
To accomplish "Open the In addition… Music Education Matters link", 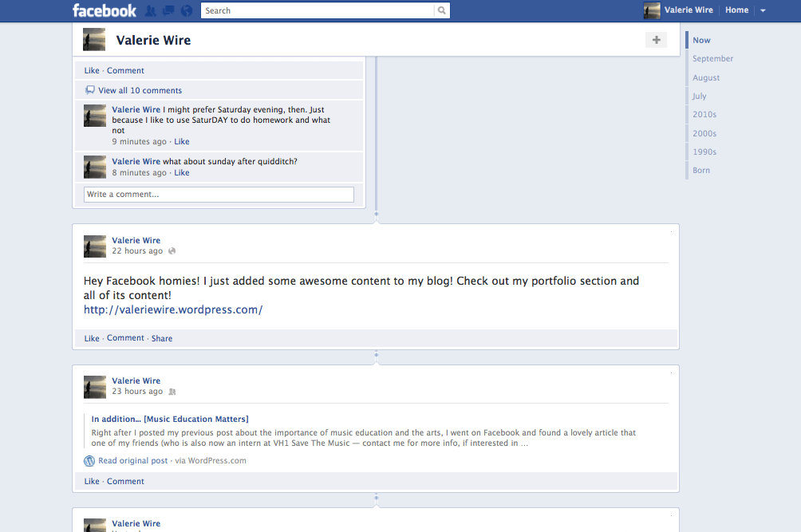I will 170,419.
